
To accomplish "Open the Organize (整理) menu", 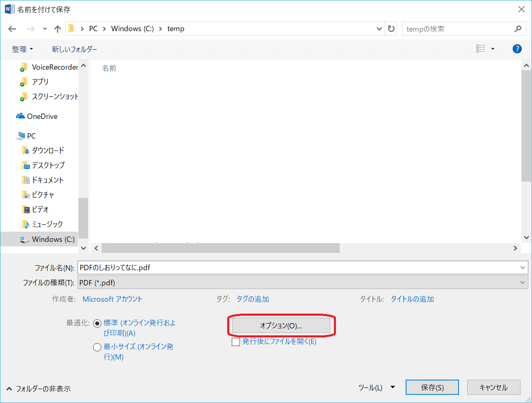I will [22, 49].
